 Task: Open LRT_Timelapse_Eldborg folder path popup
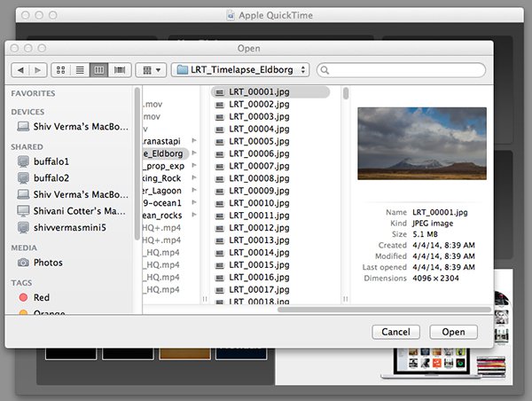tap(240, 69)
